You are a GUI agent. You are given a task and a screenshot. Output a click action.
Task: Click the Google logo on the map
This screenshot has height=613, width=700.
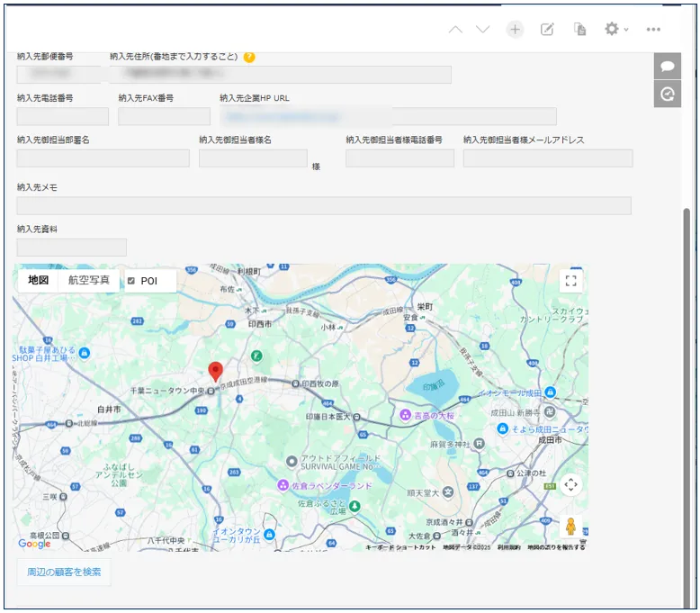34,544
